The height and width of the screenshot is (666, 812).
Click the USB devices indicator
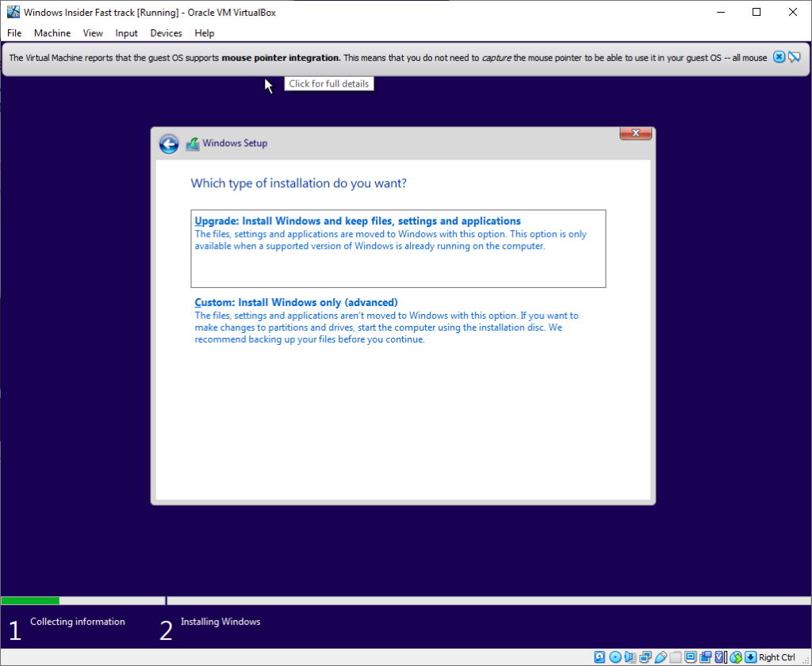[661, 657]
